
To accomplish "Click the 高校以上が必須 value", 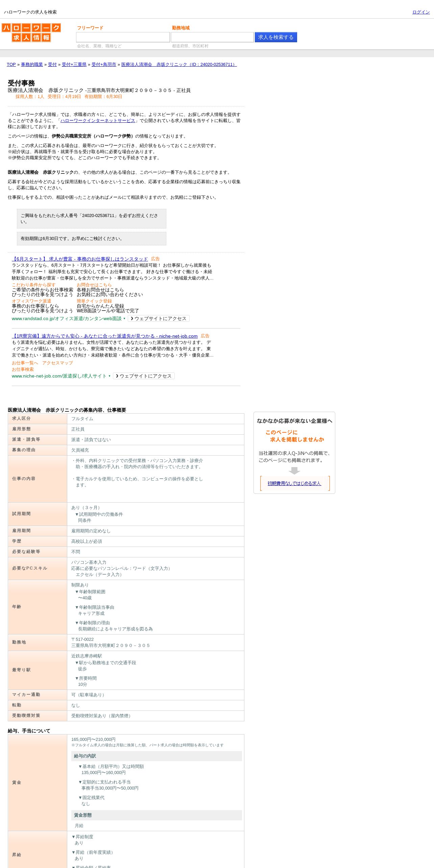I will [x=87, y=542].
